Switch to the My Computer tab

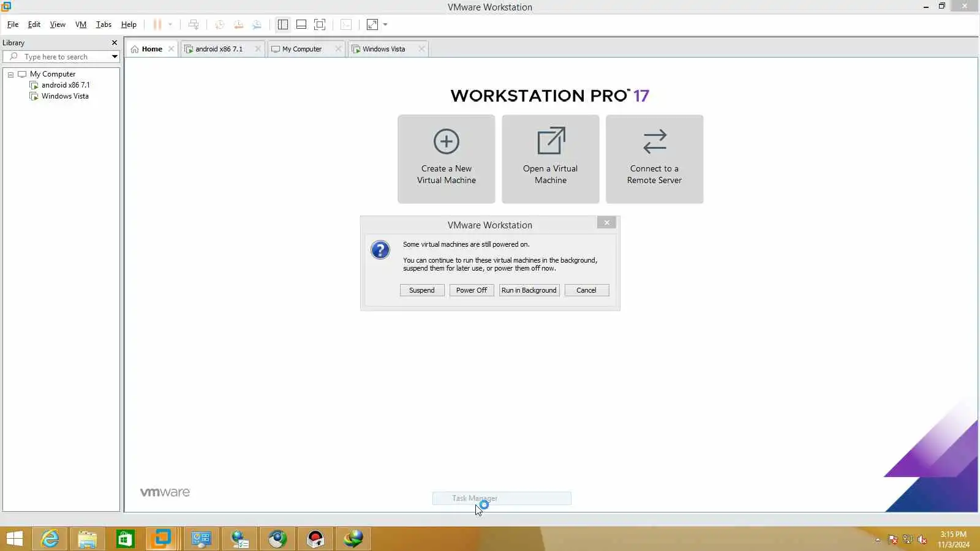pos(301,49)
